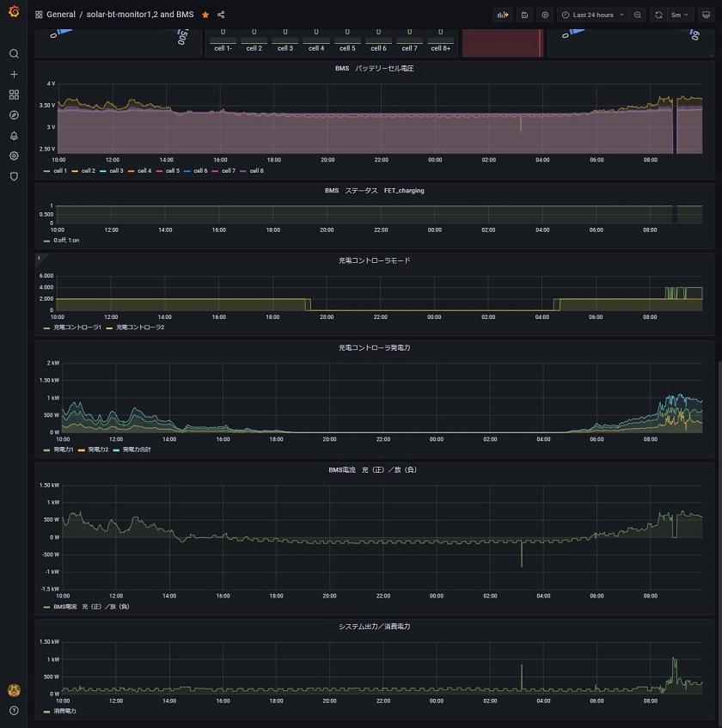Open the General folder breadcrumb
The width and height of the screenshot is (722, 728).
(x=61, y=15)
